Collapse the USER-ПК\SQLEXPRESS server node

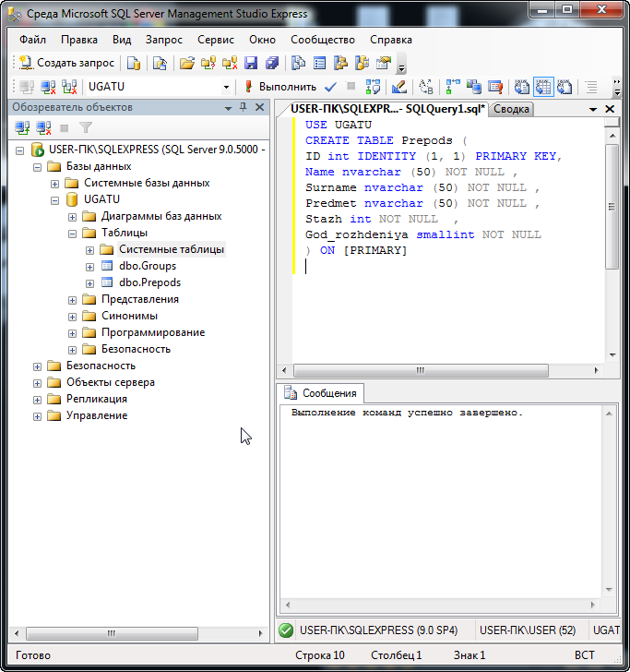point(19,150)
